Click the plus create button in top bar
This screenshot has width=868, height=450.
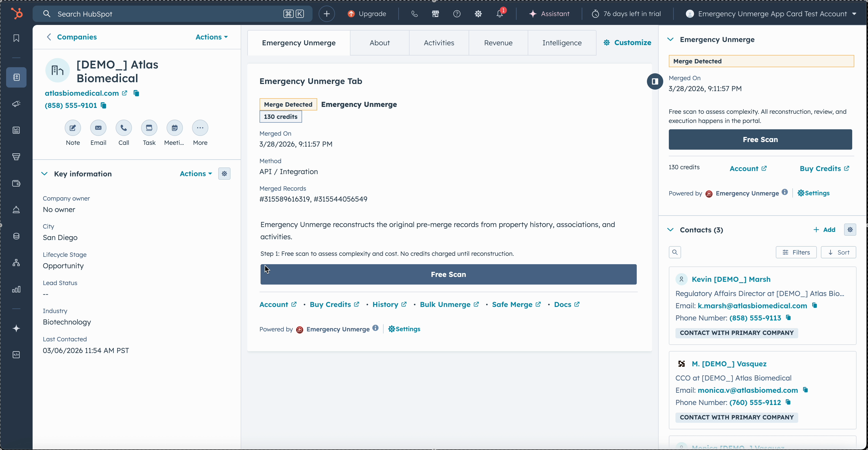click(x=327, y=14)
